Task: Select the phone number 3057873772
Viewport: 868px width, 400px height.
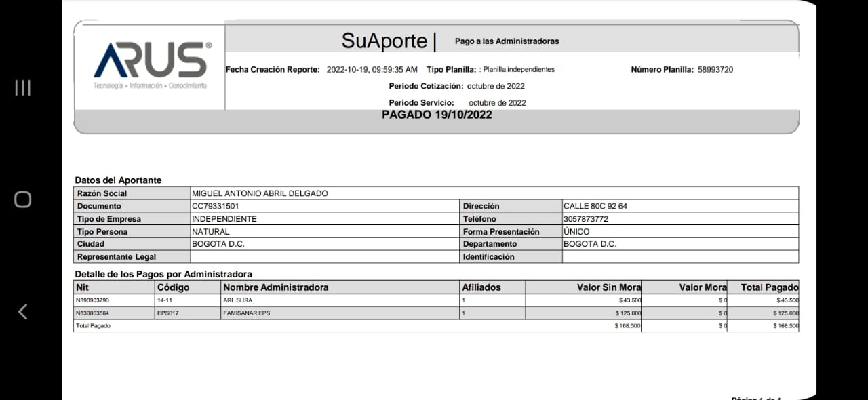Action: (586, 219)
